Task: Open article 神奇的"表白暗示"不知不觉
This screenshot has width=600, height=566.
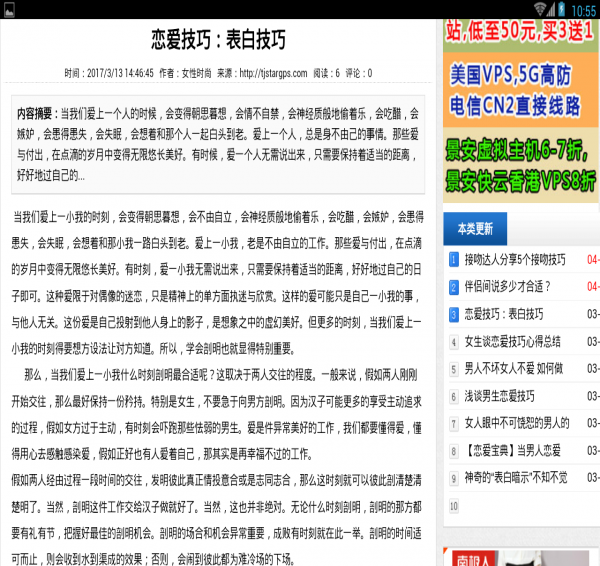Action: (516, 478)
